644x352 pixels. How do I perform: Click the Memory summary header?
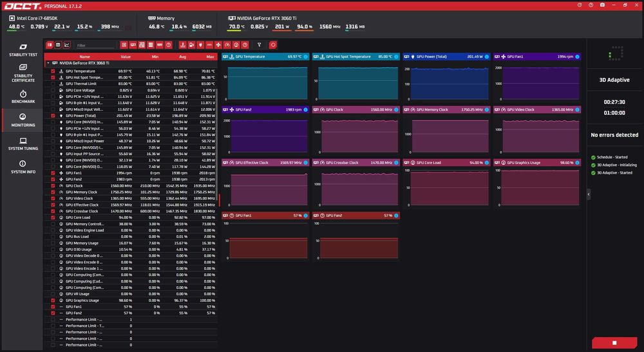(162, 18)
